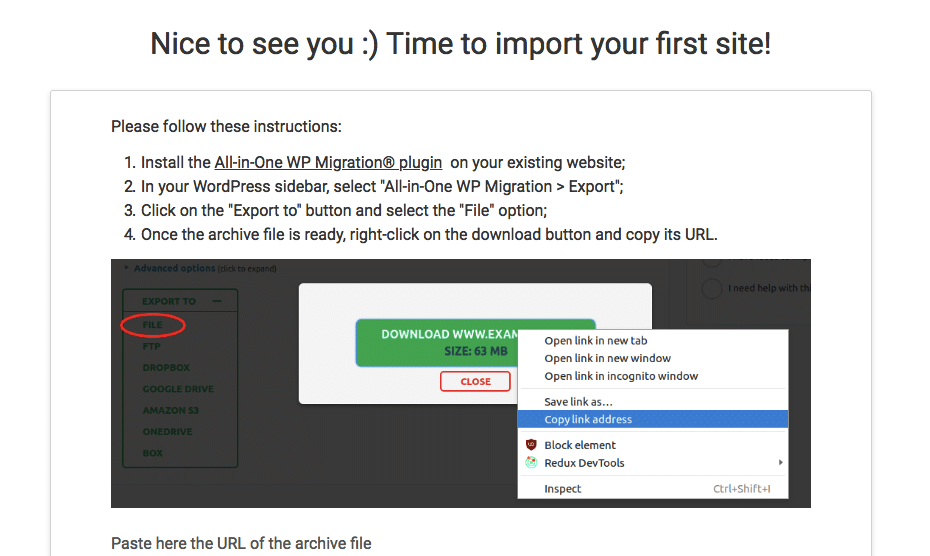Select Google Drive in the export list

click(x=178, y=389)
